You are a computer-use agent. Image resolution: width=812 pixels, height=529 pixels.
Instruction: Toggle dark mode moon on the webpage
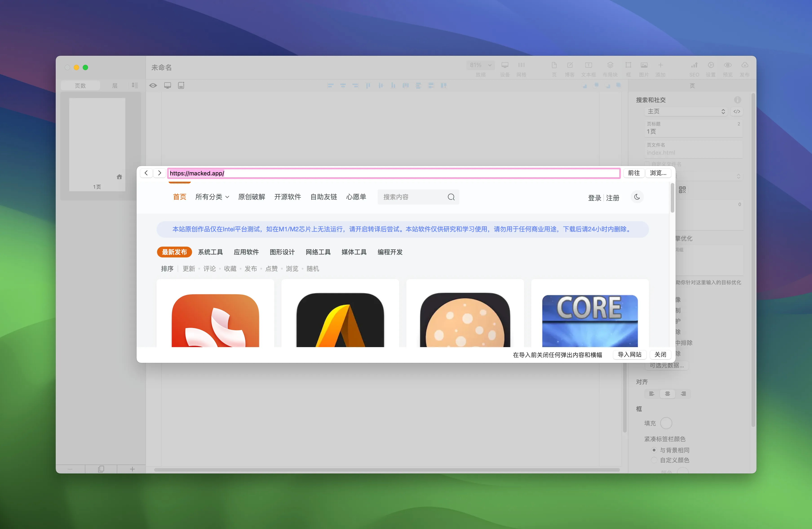coord(637,197)
